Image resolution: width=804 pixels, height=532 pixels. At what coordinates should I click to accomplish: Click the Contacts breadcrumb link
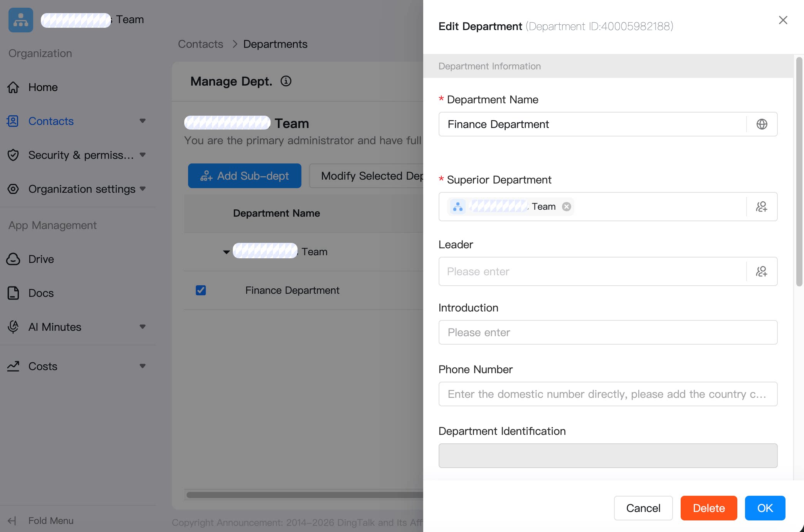(x=200, y=44)
